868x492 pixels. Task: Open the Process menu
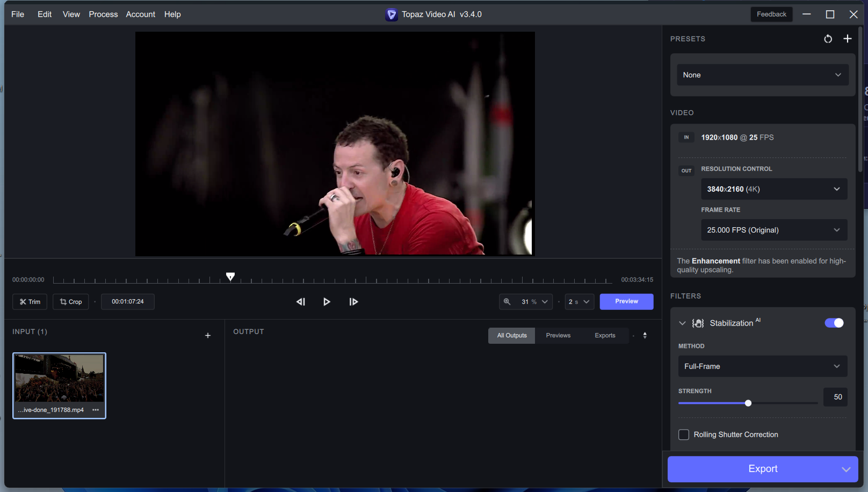click(x=103, y=15)
